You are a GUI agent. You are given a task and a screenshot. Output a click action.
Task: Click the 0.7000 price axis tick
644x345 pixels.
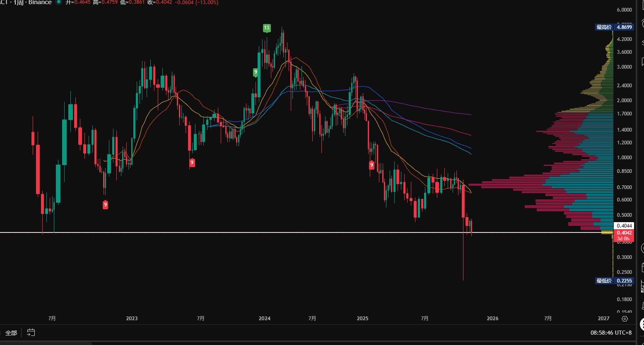(625, 187)
